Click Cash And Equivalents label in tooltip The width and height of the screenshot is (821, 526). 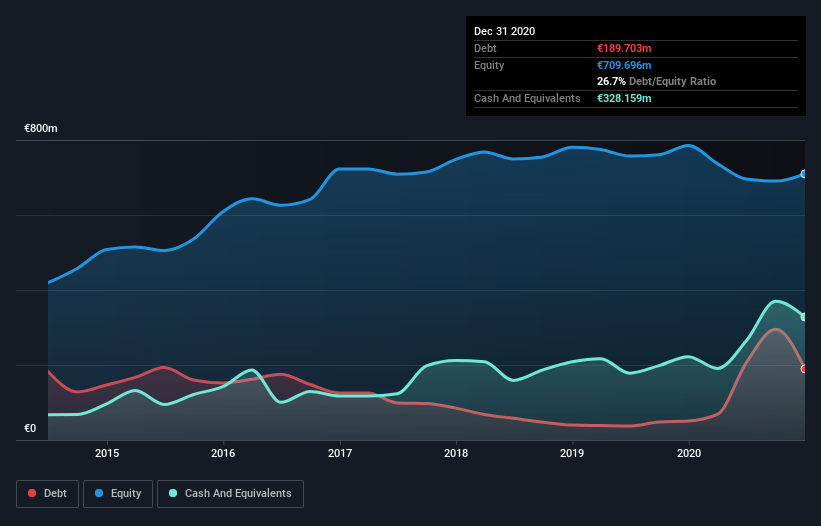coord(527,98)
